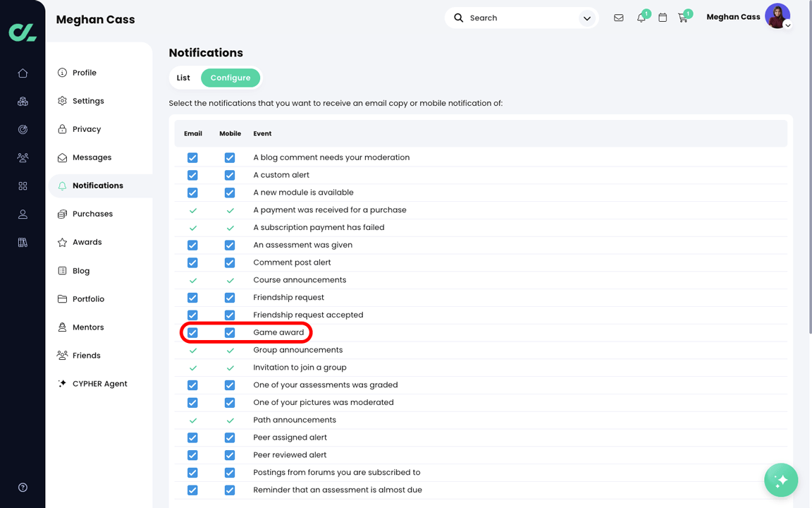
Task: Expand the search options dropdown arrow
Action: 586,18
